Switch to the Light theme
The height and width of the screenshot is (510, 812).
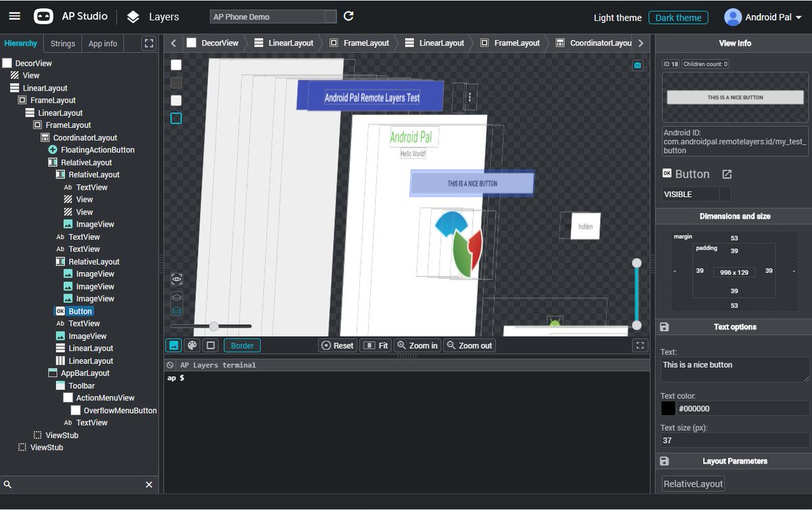click(616, 18)
